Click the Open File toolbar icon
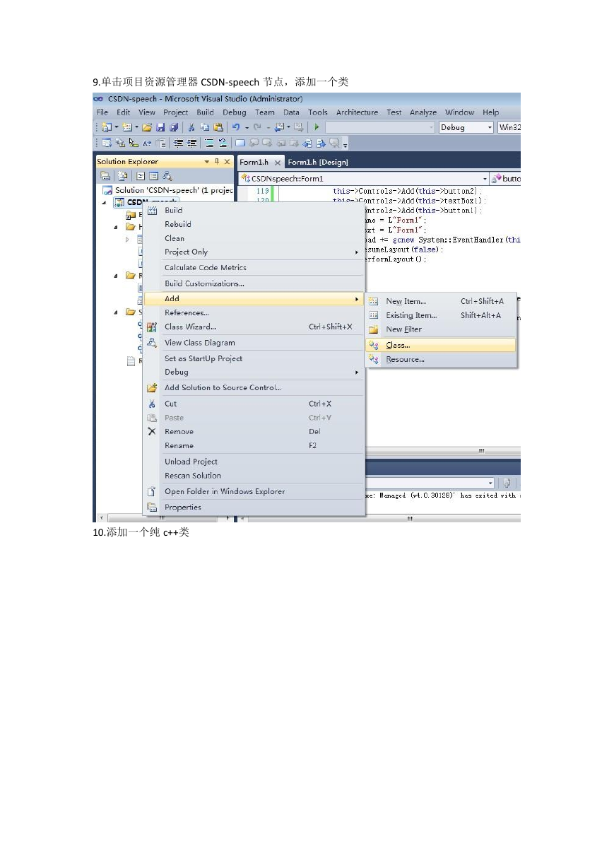The image size is (614, 868). point(147,127)
